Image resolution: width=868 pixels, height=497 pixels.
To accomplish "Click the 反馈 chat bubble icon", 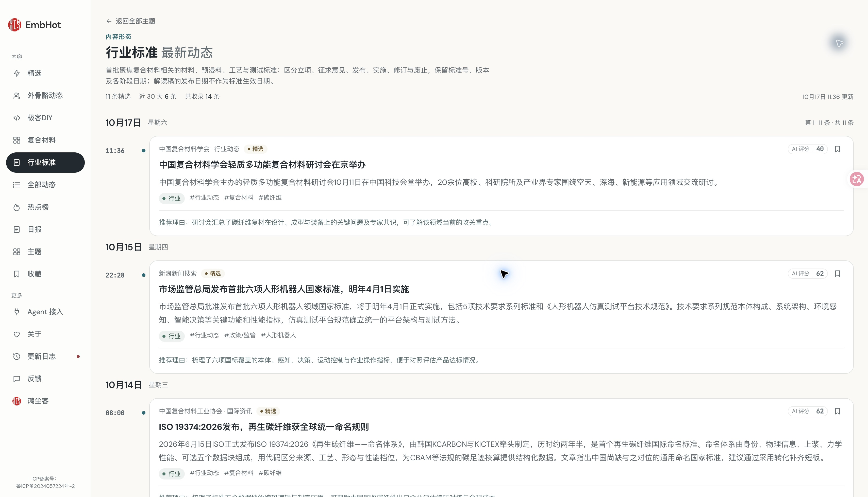I will click(x=17, y=379).
